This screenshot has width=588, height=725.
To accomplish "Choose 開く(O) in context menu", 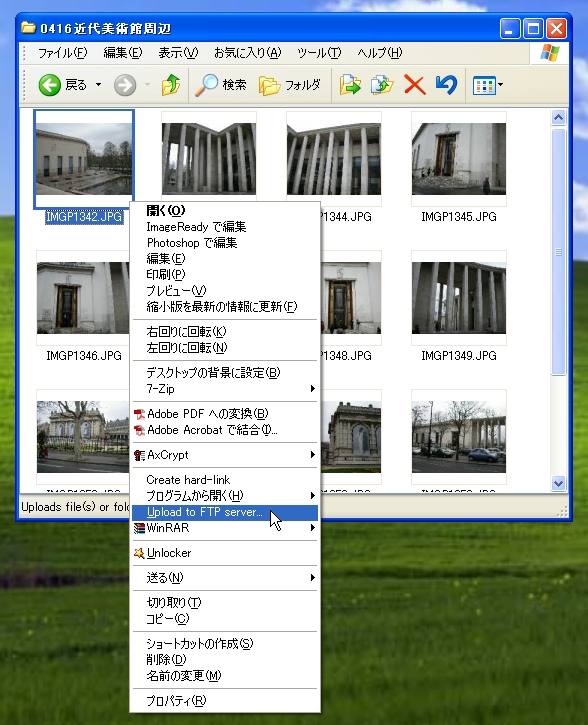I will (x=225, y=211).
